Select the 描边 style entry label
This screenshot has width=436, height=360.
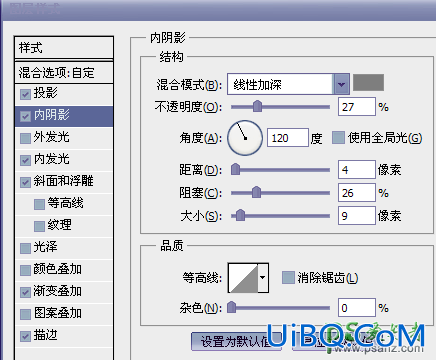click(x=46, y=335)
